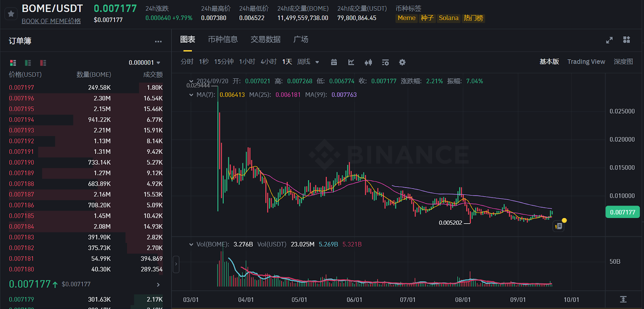This screenshot has width=644, height=309.
Task: Select sell order at price 0.007197
Action: 86,88
